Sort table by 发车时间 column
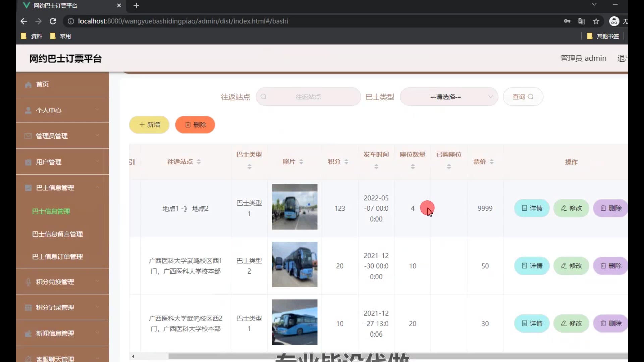 (376, 166)
